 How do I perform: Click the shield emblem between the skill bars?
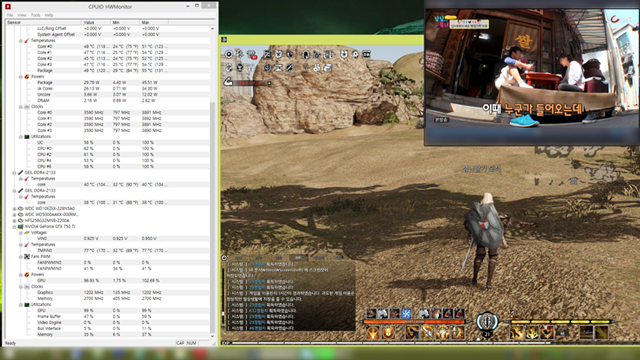[x=487, y=321]
